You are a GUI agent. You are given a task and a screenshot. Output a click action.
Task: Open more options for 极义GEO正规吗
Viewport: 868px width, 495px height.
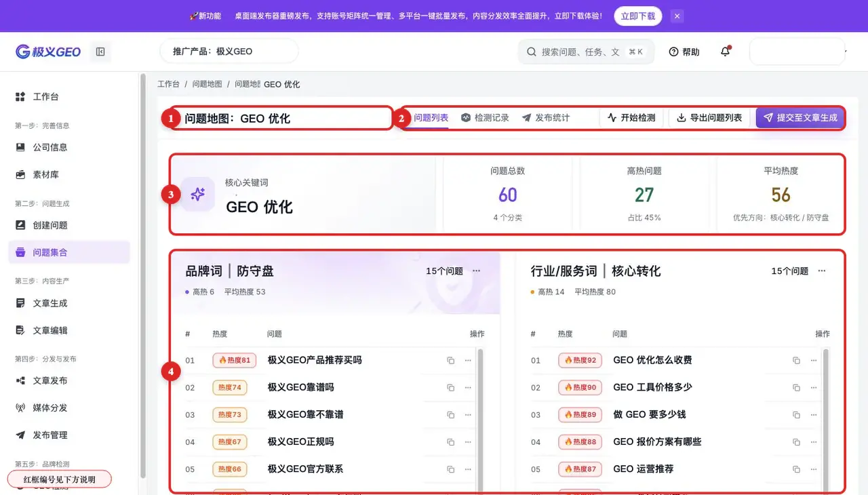[468, 441]
